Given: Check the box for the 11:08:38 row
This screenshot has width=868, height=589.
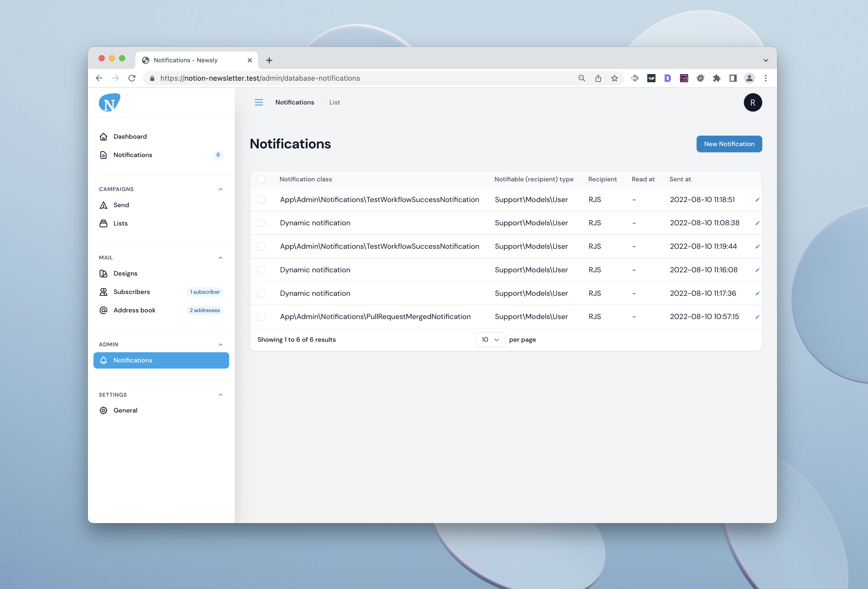Looking at the screenshot, I should click(261, 223).
